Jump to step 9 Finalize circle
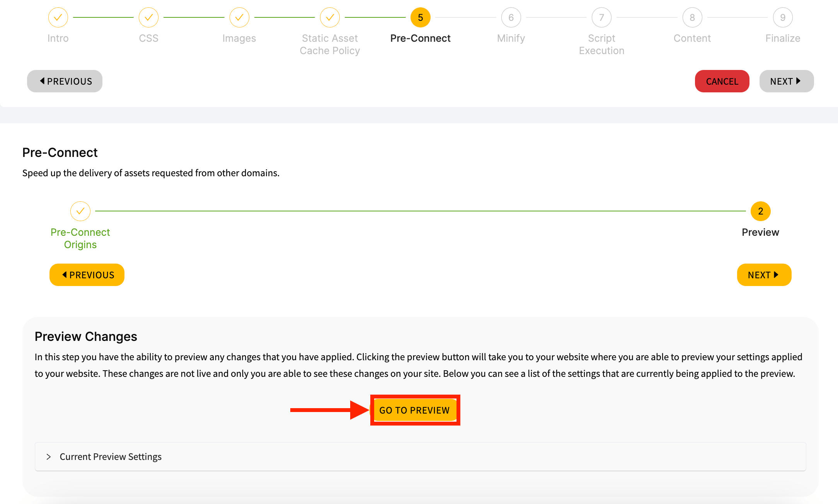The width and height of the screenshot is (838, 504). (x=783, y=17)
